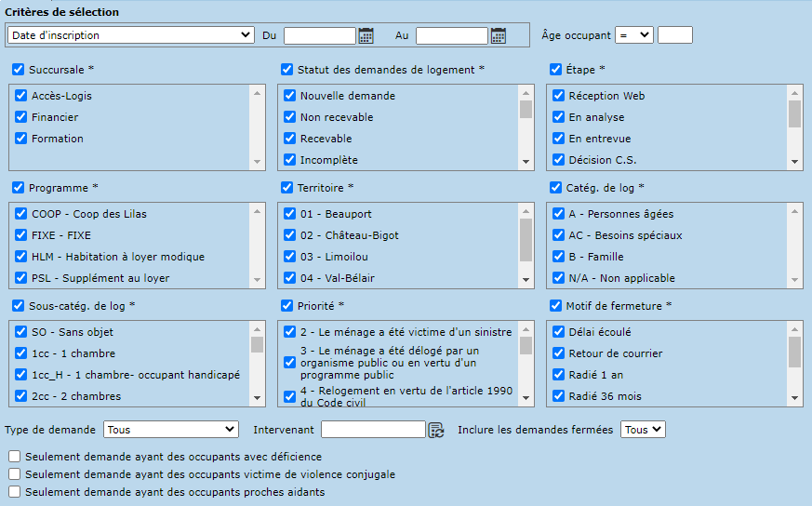Click the 'Seulement demande ayant des occupants proches aidants' label
This screenshot has width=812, height=506.
175,492
